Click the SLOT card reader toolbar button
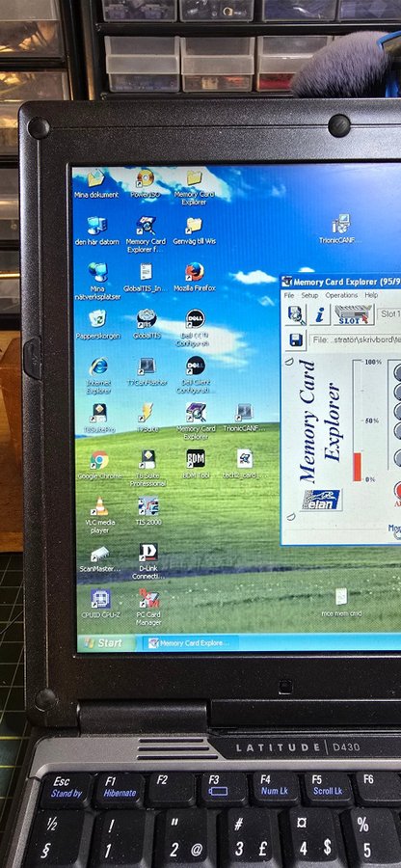 354,314
